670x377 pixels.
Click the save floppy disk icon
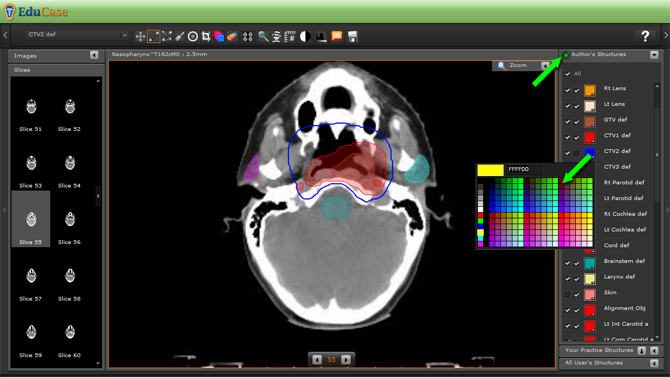(x=353, y=36)
